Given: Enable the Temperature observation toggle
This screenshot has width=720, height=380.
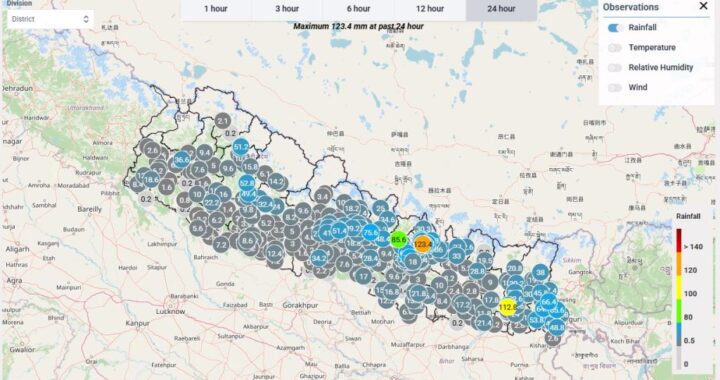Looking at the screenshot, I should click(614, 48).
